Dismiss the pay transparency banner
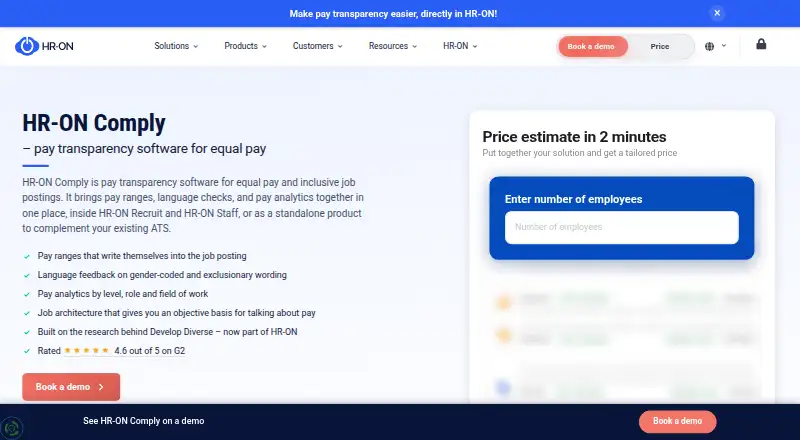 pyautogui.click(x=717, y=13)
